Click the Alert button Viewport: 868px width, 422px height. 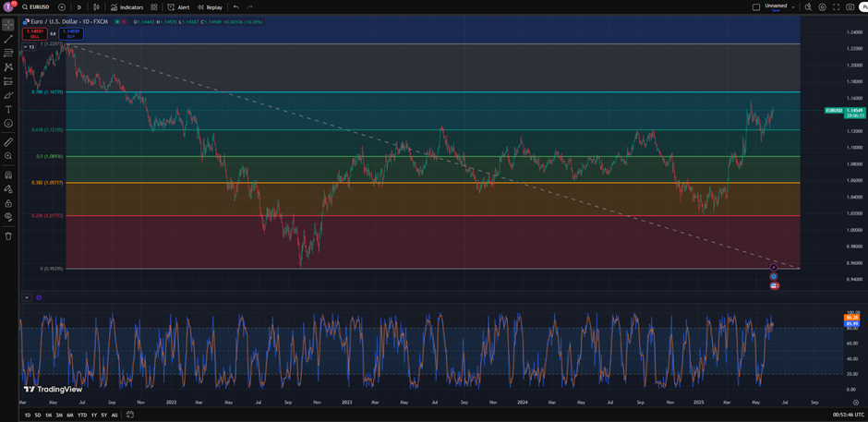[x=178, y=6]
